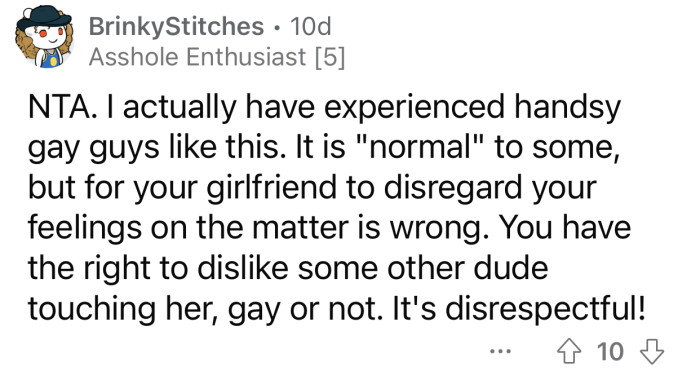700x380 pixels.
Task: Click the word "disrespectful!" ending the comment
Action: coord(545,309)
